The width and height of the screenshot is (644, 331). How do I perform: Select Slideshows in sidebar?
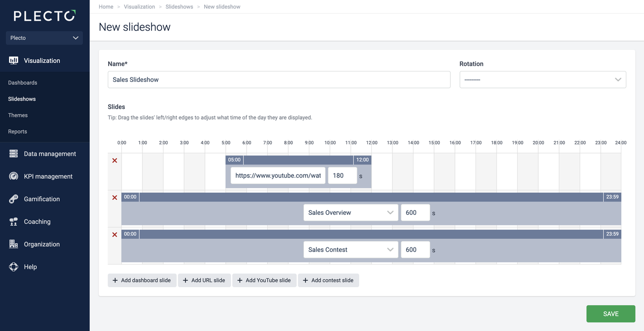coord(22,99)
